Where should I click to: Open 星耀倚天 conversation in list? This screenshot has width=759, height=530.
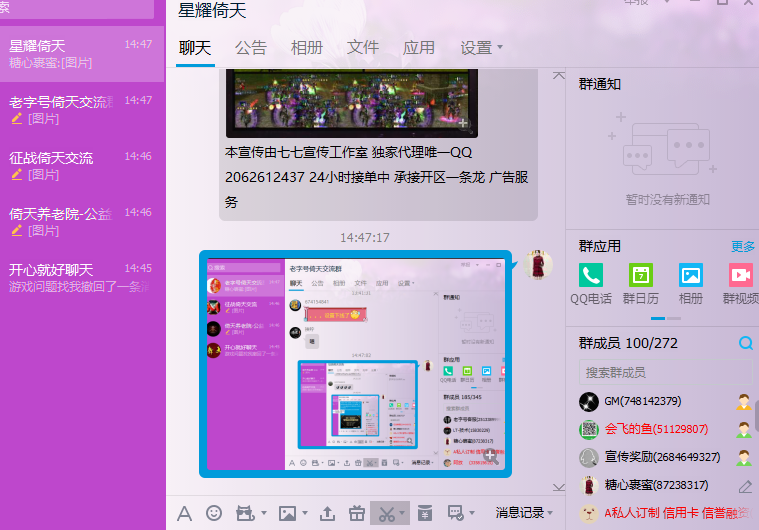[82, 54]
